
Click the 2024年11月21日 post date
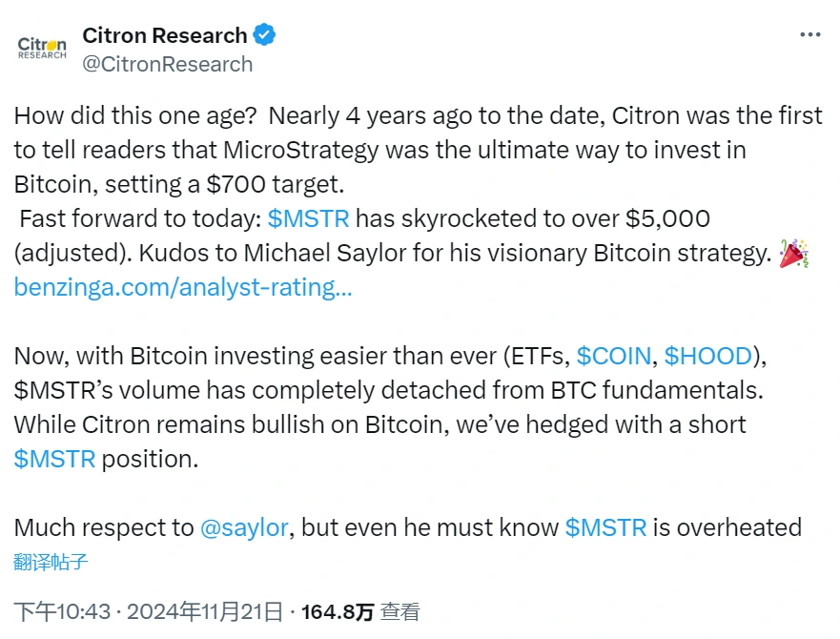(205, 611)
